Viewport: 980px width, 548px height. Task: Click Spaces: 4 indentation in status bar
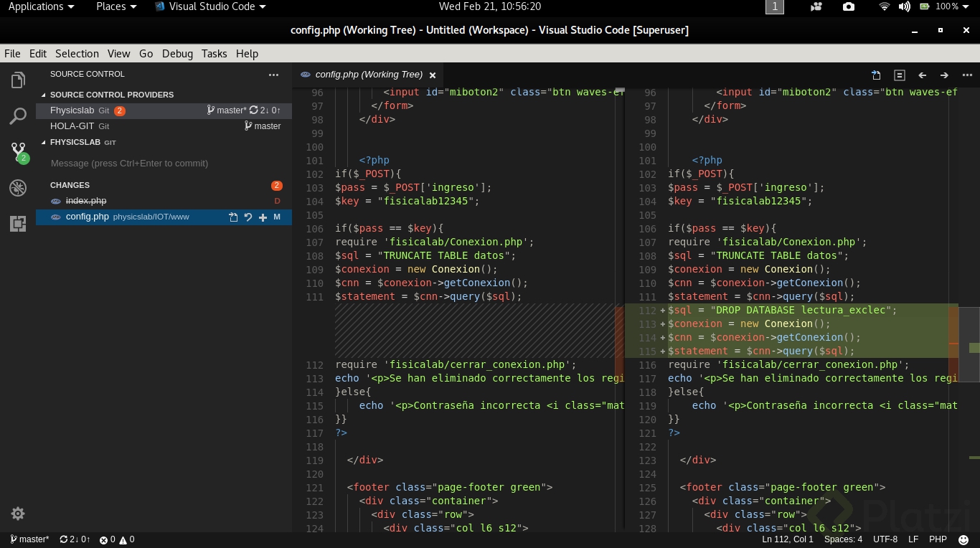843,539
